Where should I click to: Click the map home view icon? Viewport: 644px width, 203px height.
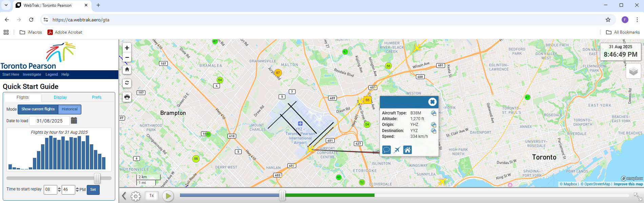(127, 70)
